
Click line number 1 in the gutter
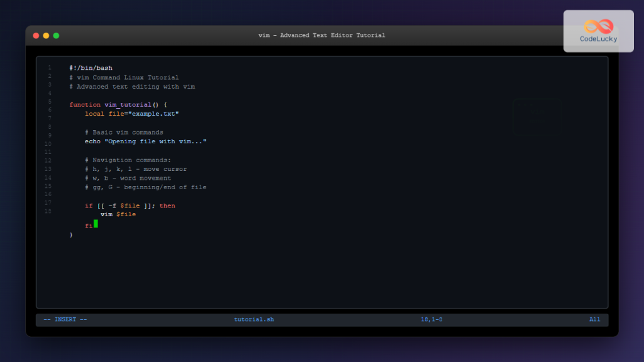click(x=49, y=68)
